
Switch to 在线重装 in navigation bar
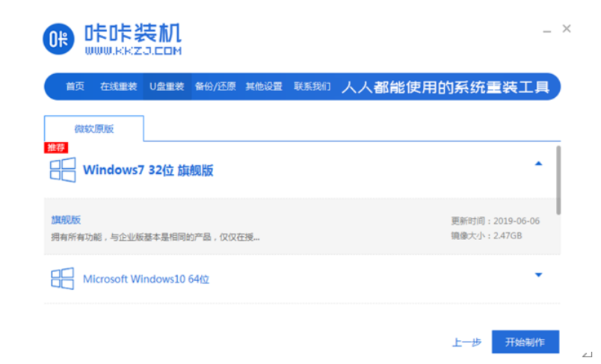click(119, 87)
